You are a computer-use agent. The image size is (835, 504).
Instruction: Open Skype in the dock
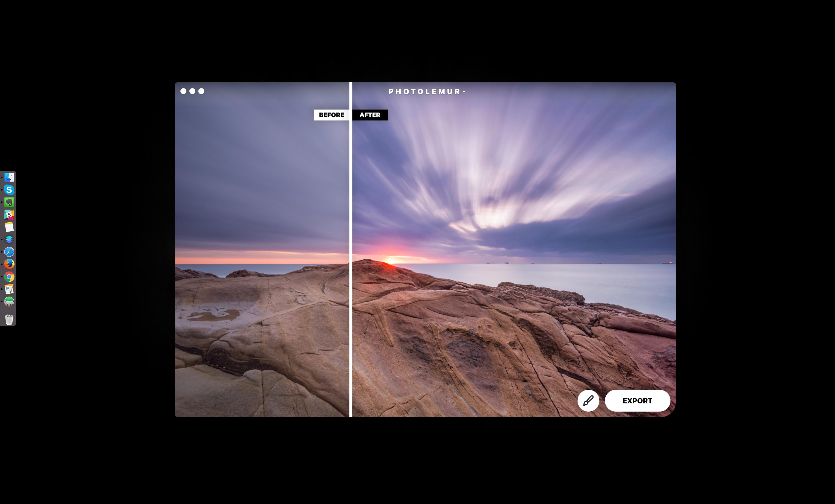[9, 190]
